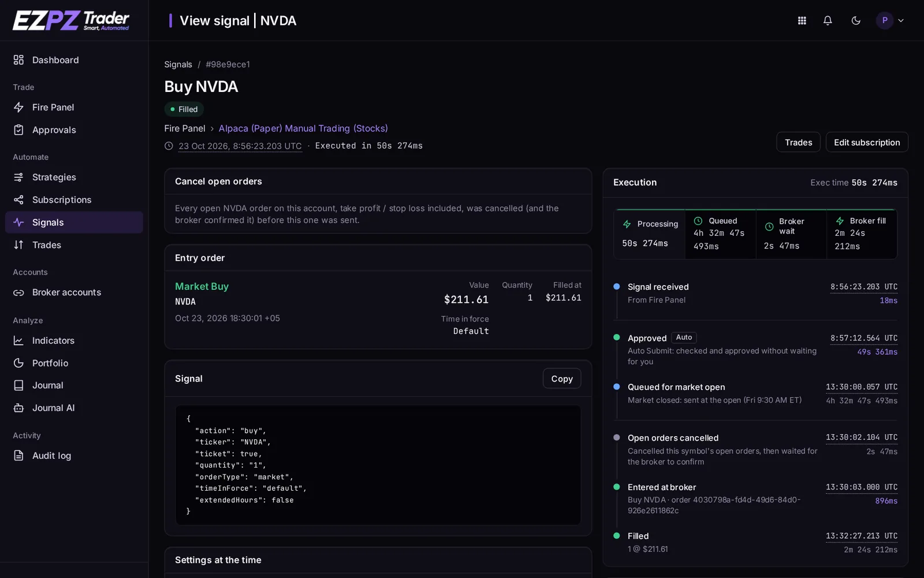Click the Journal book icon
The image size is (924, 578).
(18, 386)
